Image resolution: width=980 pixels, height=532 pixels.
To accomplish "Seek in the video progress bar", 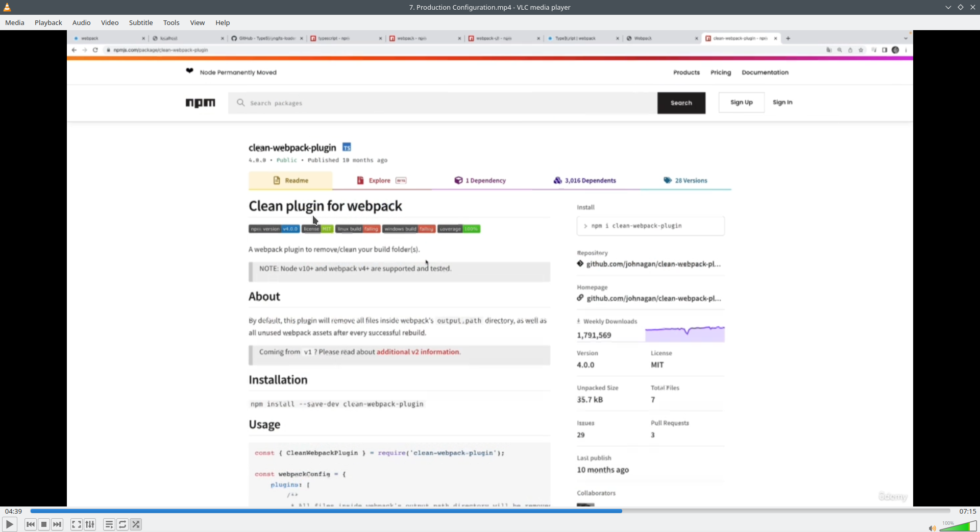I will (x=490, y=511).
